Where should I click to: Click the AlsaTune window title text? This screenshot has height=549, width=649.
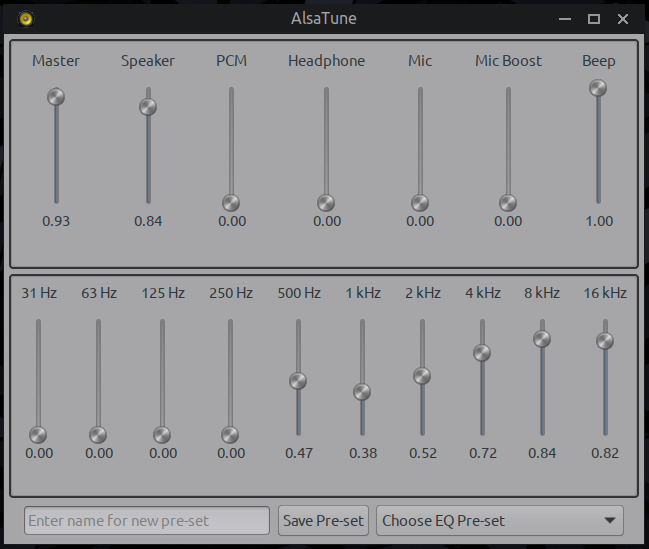(324, 19)
